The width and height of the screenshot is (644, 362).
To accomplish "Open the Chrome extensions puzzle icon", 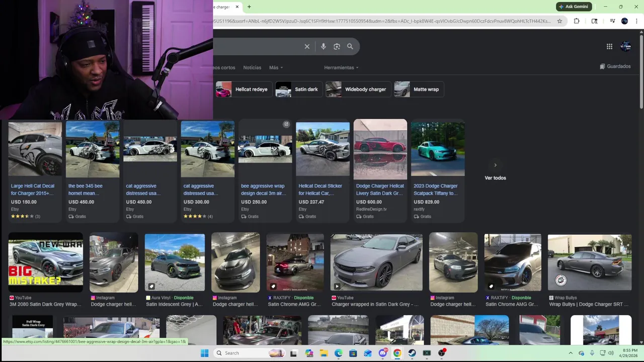I will (577, 21).
